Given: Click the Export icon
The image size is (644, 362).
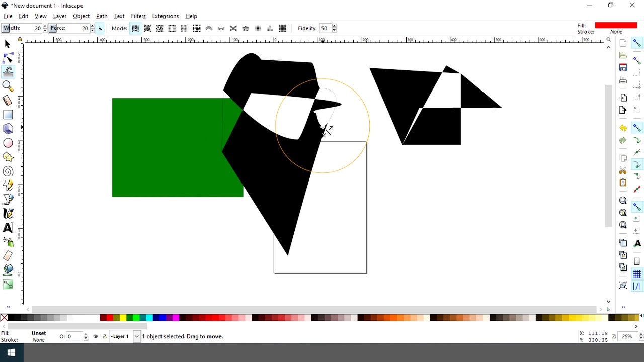Looking at the screenshot, I should (623, 110).
